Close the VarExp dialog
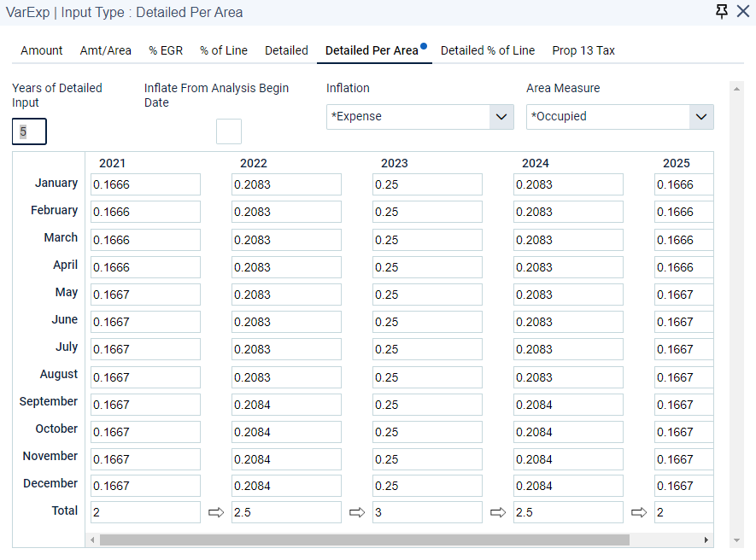Screen dimensions: 756x560 (x=743, y=12)
